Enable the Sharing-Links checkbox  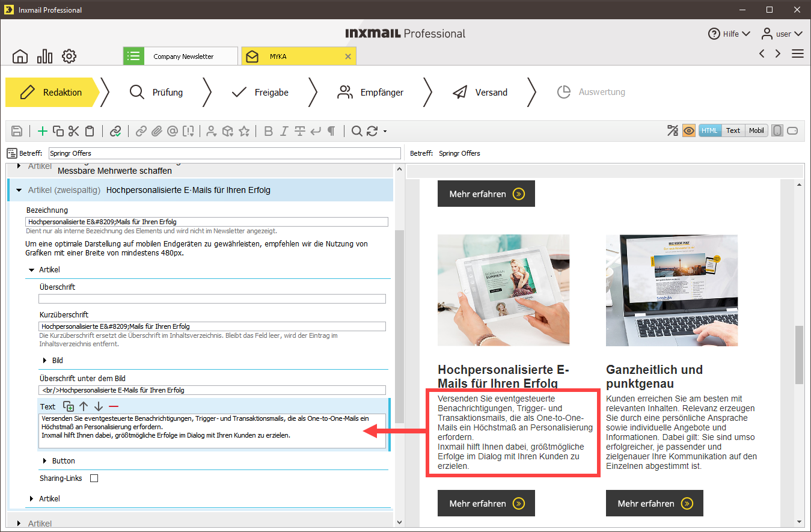(94, 478)
